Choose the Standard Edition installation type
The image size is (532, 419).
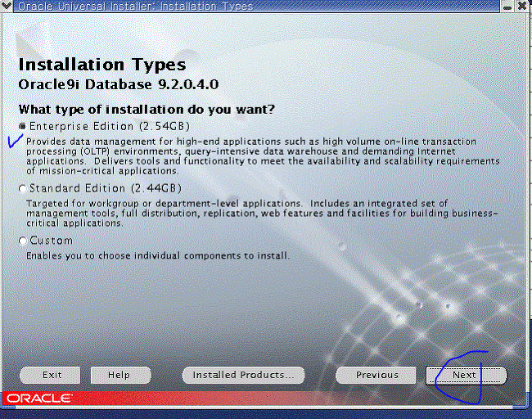[x=22, y=189]
